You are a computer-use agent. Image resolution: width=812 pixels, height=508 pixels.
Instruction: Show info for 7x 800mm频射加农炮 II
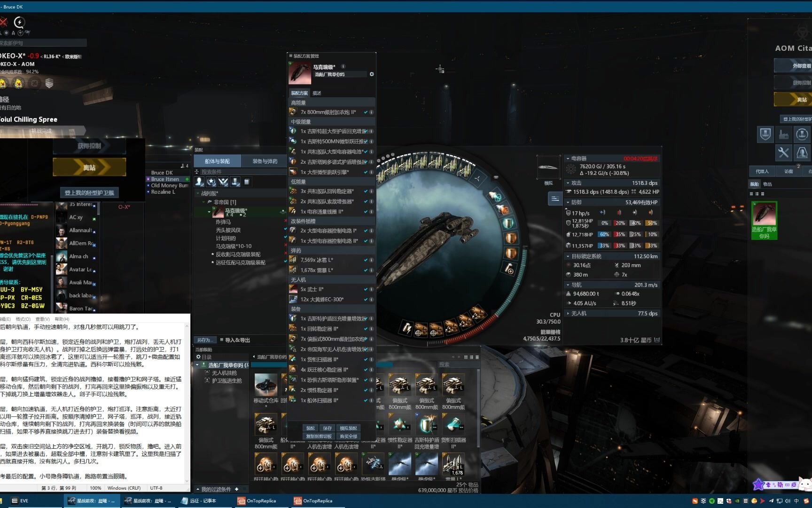[371, 112]
